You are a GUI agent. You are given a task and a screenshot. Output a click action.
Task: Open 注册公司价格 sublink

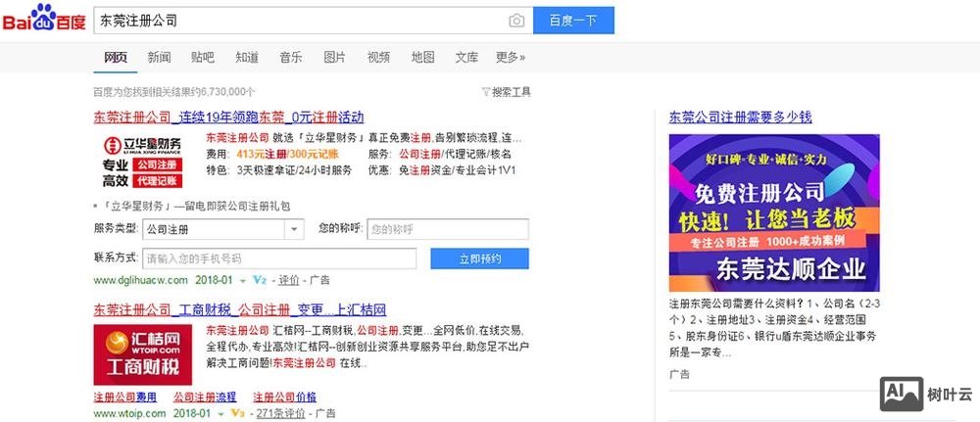pyautogui.click(x=284, y=397)
